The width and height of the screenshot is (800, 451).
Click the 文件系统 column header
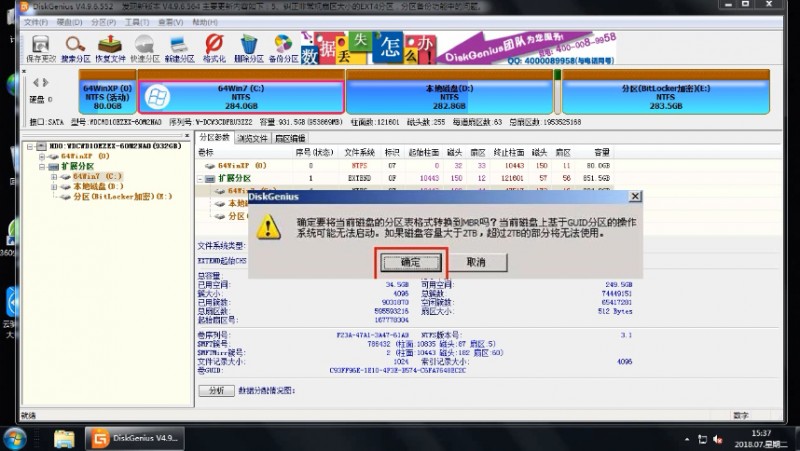point(359,153)
